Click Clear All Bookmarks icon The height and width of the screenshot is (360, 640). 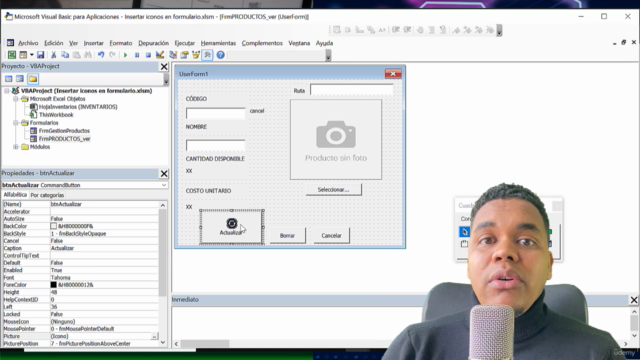[x=490, y=30]
